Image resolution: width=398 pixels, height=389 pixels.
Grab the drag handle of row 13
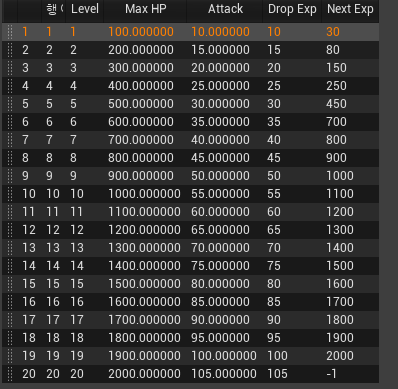coord(10,248)
